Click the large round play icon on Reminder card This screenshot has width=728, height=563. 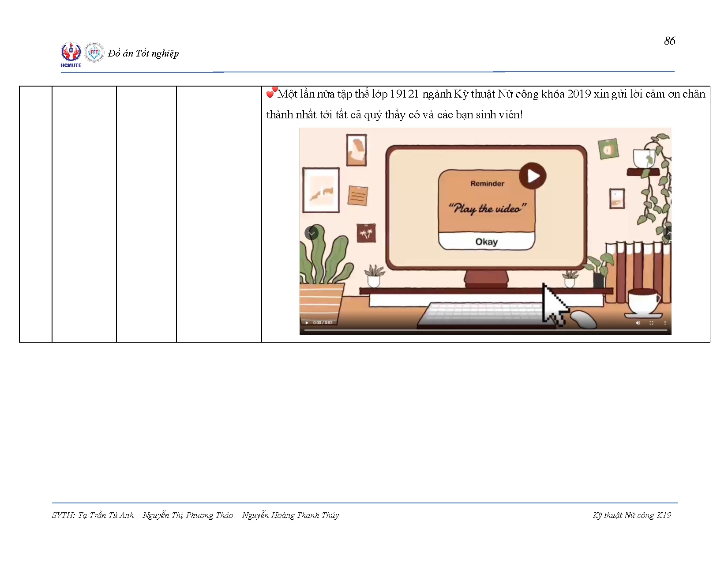pyautogui.click(x=533, y=176)
